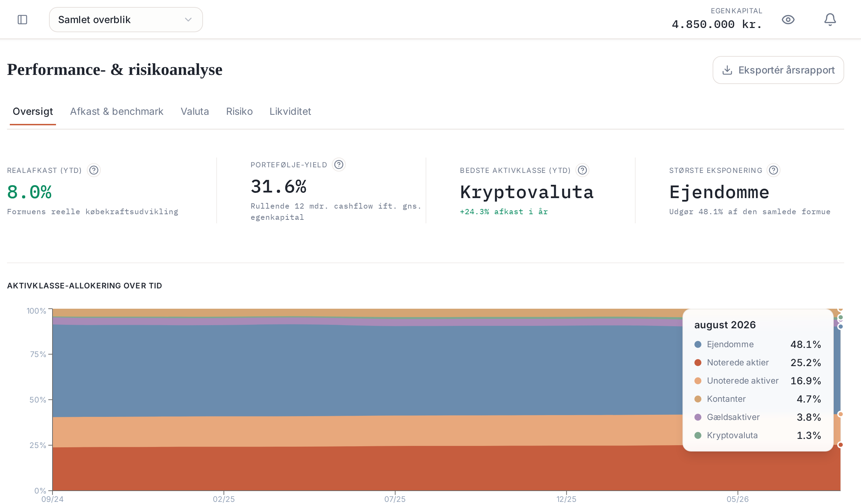Click the Noterede aktier red legend dot
The height and width of the screenshot is (504, 861).
[x=698, y=363]
